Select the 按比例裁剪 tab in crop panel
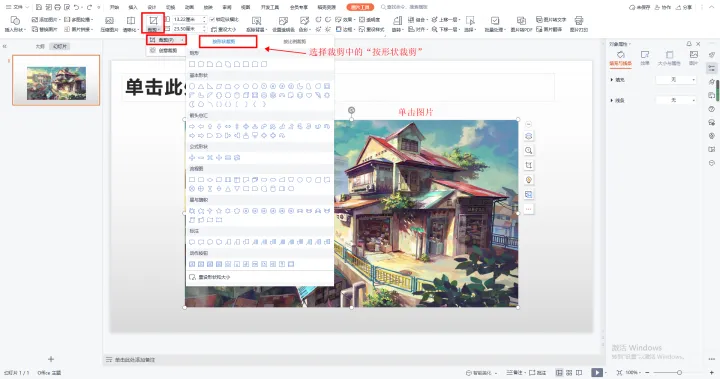Screen dimensions: 720x379 [294, 42]
